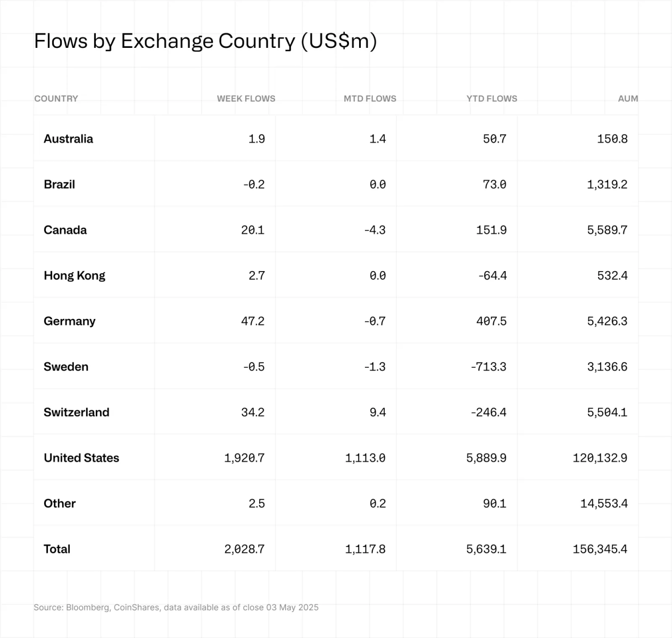Viewport: 672px width, 638px height.
Task: Select the Australia row label
Action: click(68, 139)
